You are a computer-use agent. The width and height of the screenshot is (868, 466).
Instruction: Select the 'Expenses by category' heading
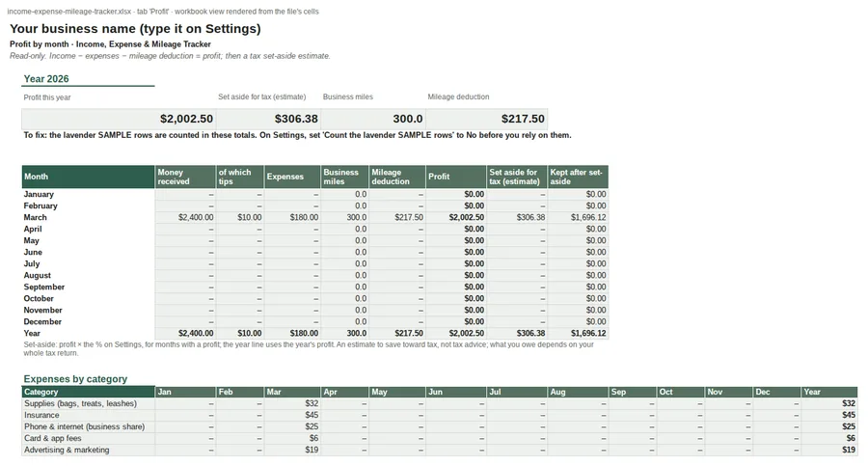(x=75, y=379)
